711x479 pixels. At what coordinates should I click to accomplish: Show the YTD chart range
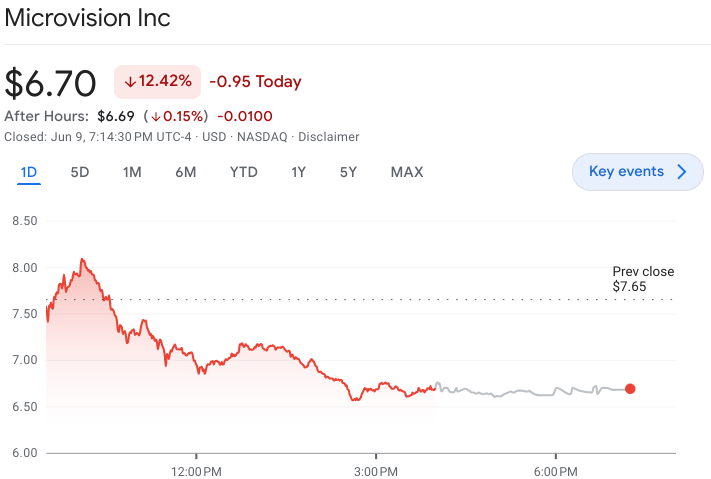tap(243, 172)
